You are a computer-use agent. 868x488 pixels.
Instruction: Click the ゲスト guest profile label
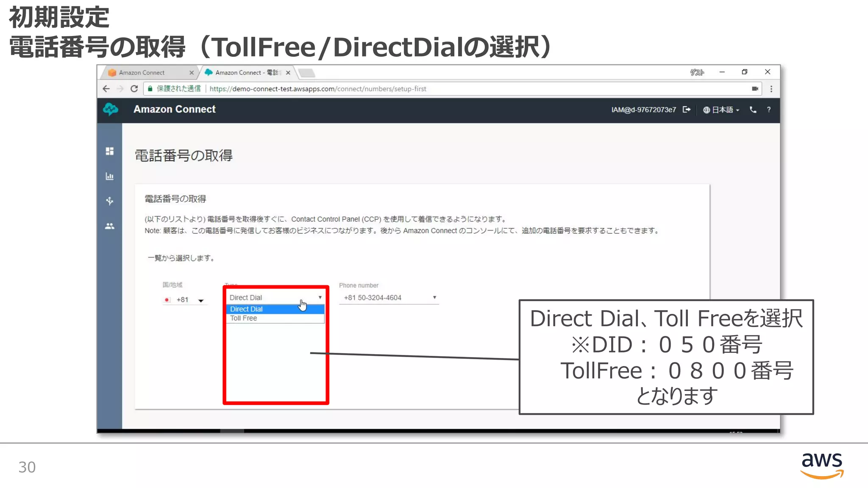click(697, 72)
